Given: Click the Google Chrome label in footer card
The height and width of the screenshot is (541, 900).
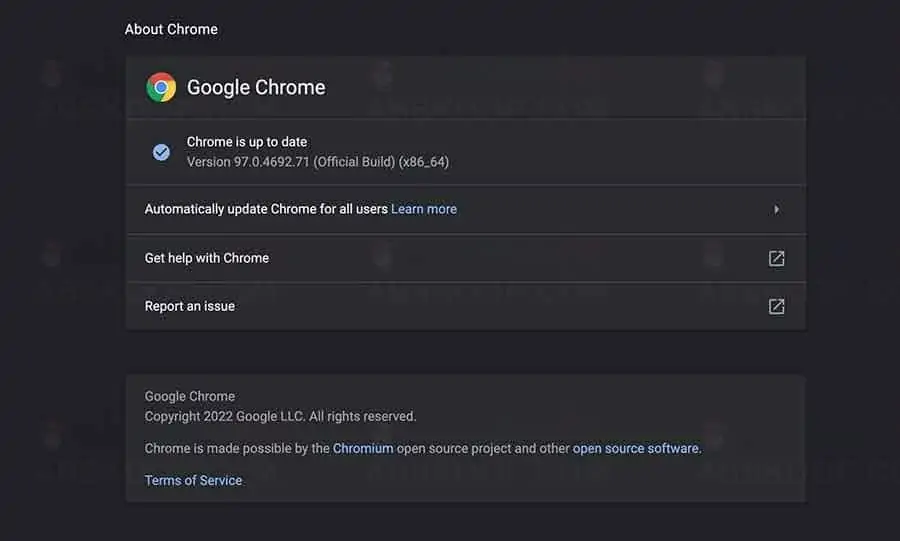Looking at the screenshot, I should (x=190, y=396).
